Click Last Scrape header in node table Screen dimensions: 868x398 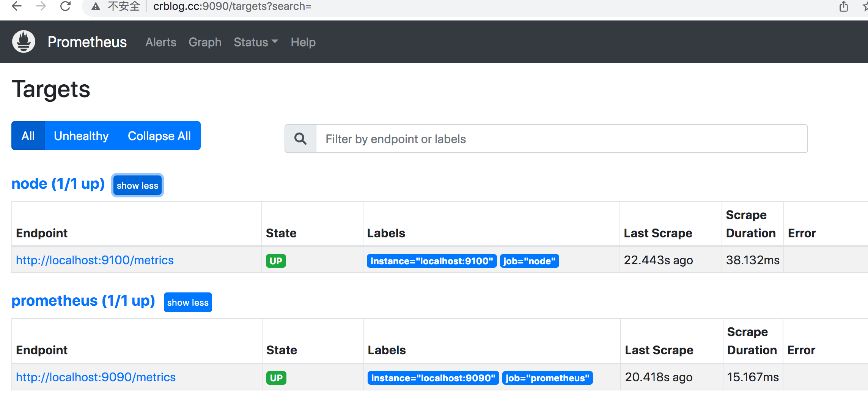(x=658, y=233)
